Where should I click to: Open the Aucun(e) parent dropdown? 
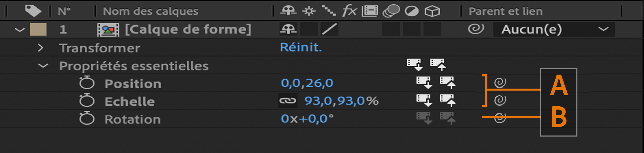click(554, 29)
